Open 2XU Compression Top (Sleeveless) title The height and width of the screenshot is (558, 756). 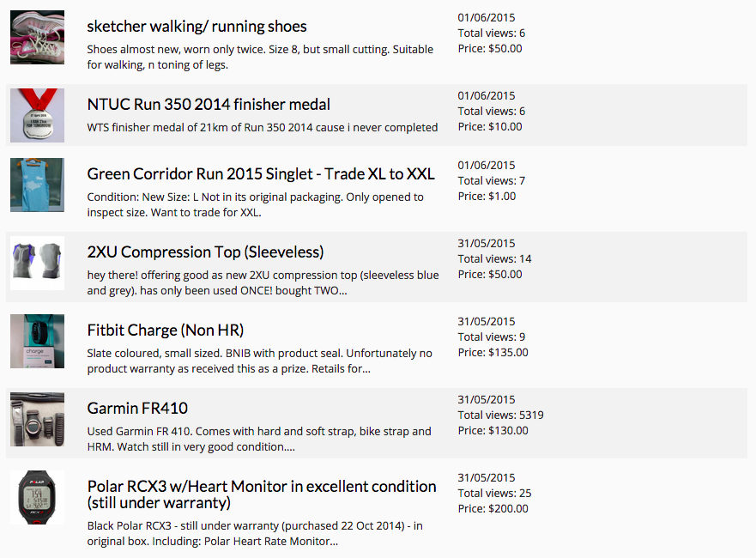[205, 252]
